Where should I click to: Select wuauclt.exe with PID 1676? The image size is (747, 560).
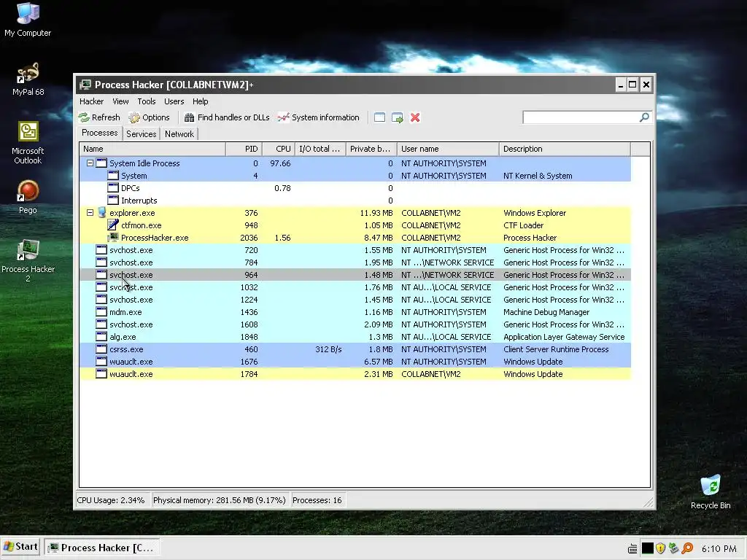[355, 362]
